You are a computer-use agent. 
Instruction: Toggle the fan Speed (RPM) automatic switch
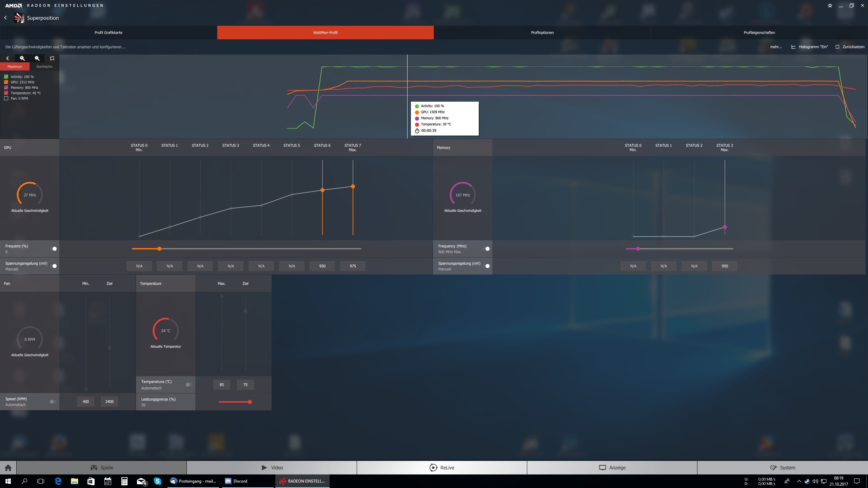(53, 402)
